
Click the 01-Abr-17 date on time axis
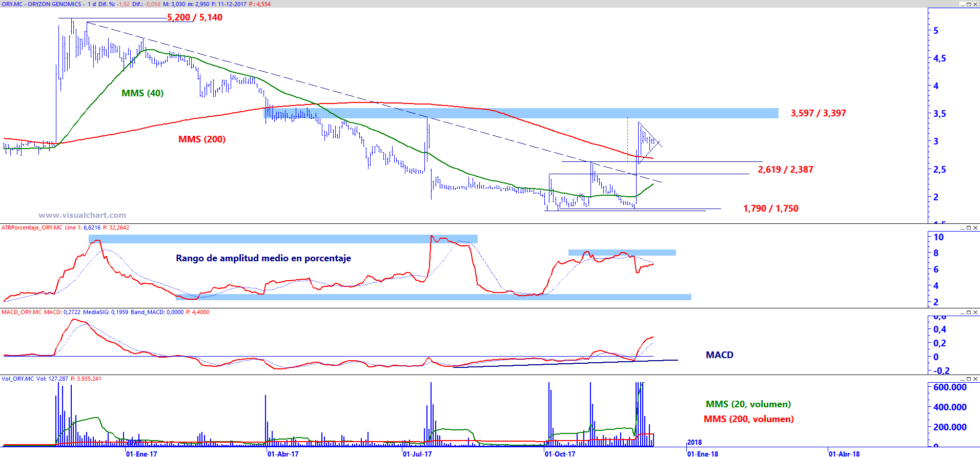point(283,453)
